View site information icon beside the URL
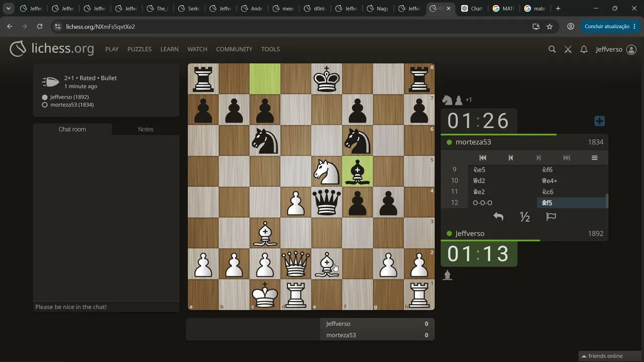Viewport: 644px width, 362px height. pyautogui.click(x=57, y=27)
